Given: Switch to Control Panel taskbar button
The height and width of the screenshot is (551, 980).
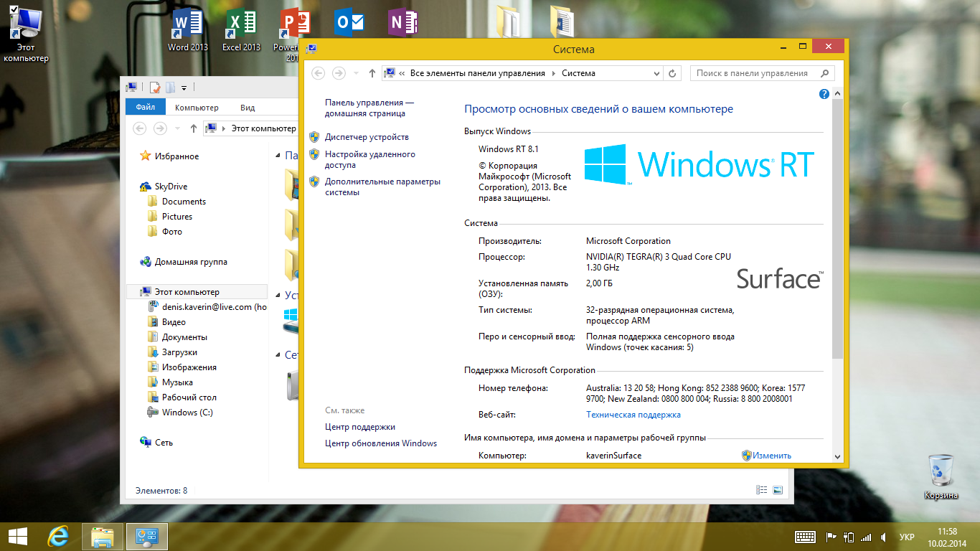Looking at the screenshot, I should 147,536.
